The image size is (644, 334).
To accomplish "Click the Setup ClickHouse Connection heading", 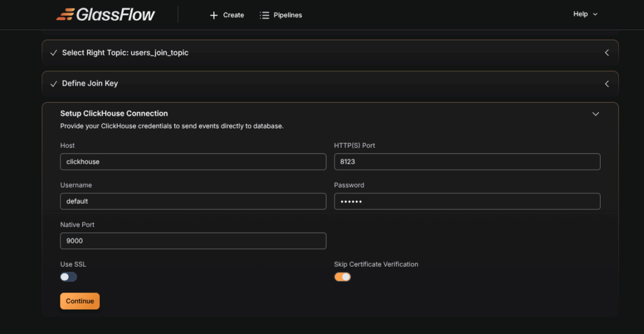I will (114, 114).
